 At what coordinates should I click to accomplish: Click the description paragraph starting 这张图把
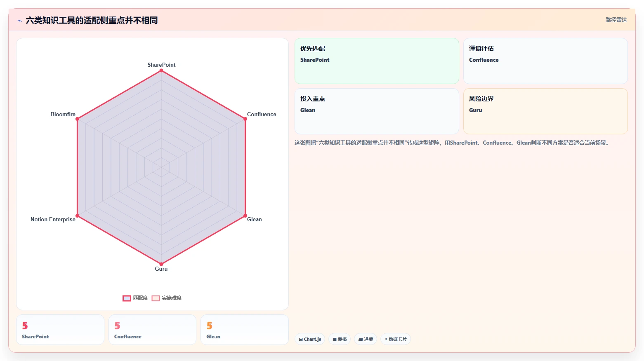coord(453,143)
